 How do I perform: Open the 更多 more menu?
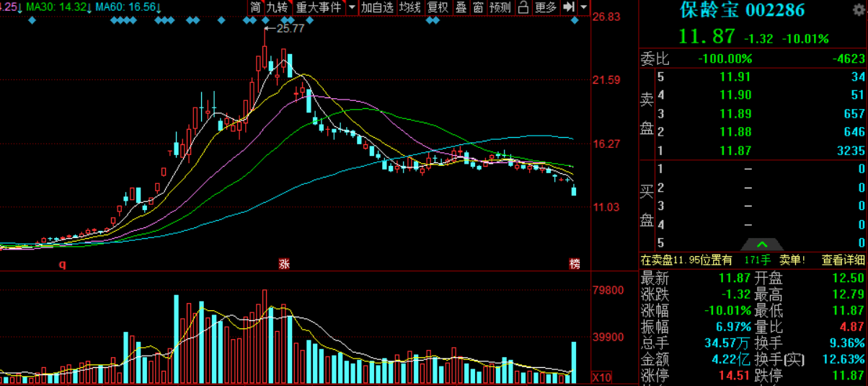[546, 7]
